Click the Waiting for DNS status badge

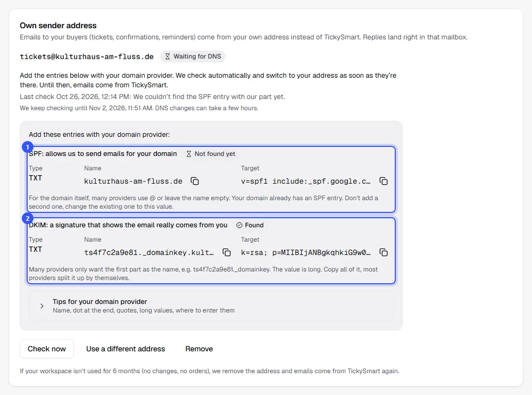point(193,56)
